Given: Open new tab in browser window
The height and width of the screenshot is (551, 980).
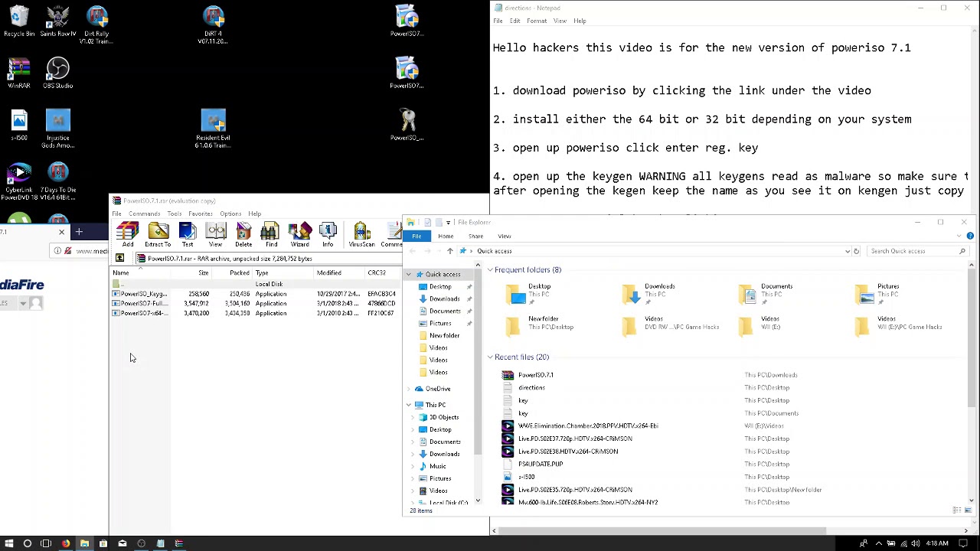Looking at the screenshot, I should (x=79, y=232).
